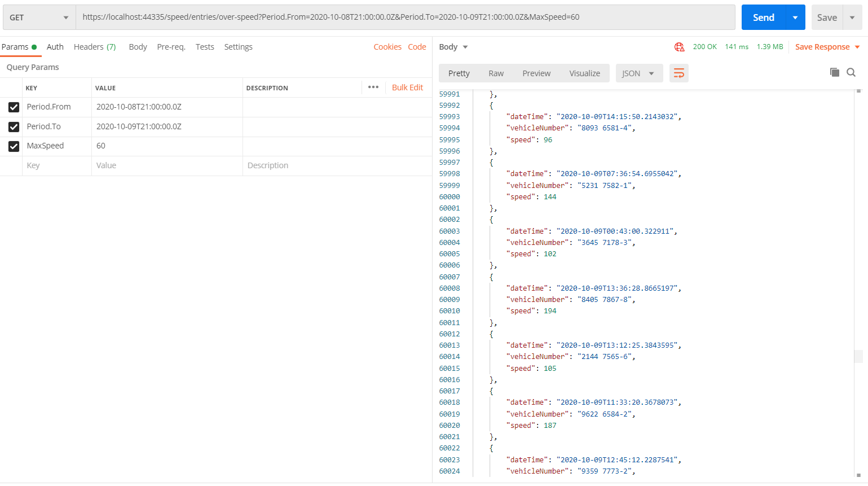Screen dimensions: 868x486
Task: Open the request Settings tab
Action: click(x=239, y=47)
